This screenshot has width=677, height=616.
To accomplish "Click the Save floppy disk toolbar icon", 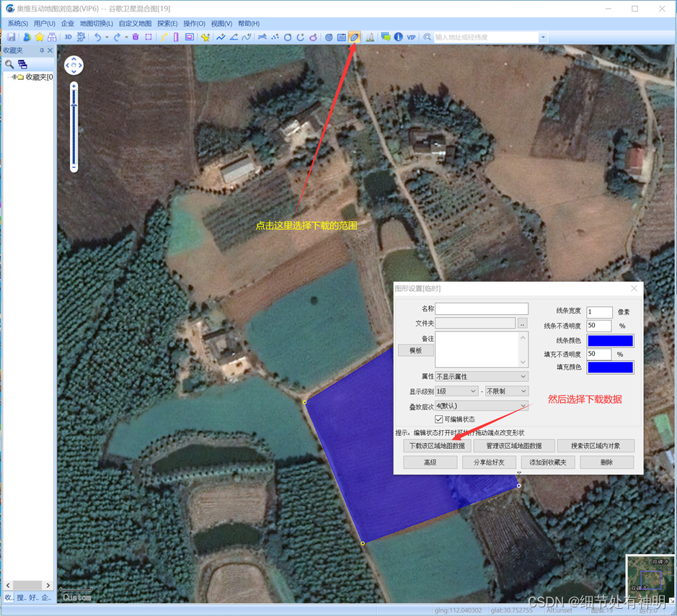I will tap(12, 37).
